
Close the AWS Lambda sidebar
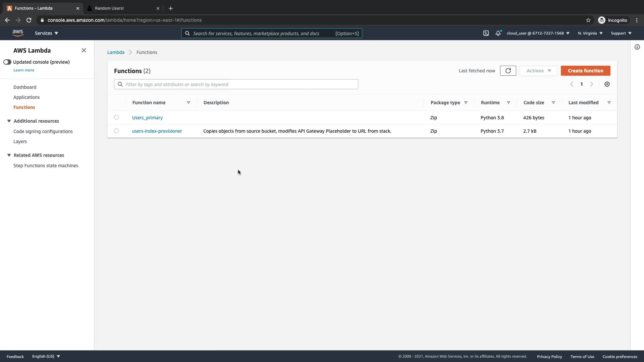[x=84, y=50]
